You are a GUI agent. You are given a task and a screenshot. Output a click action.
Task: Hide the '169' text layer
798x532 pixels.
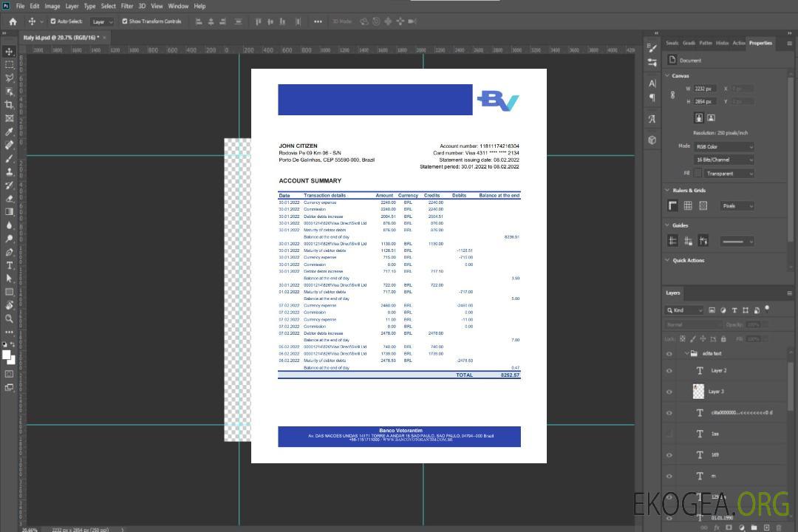pos(669,455)
